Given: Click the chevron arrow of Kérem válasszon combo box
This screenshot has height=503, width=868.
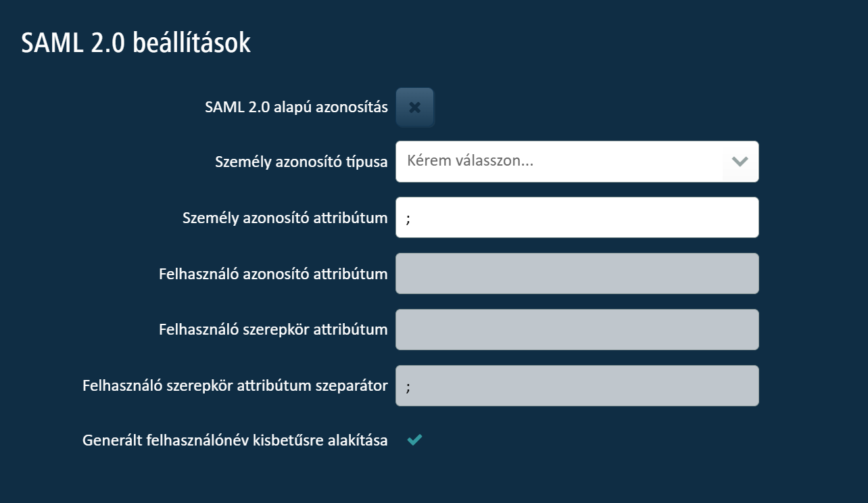Looking at the screenshot, I should coord(740,162).
